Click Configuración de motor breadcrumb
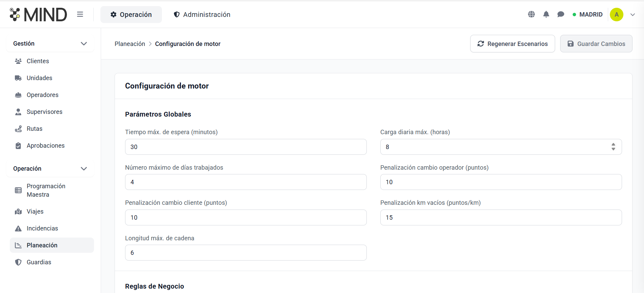The image size is (644, 293). tap(188, 44)
